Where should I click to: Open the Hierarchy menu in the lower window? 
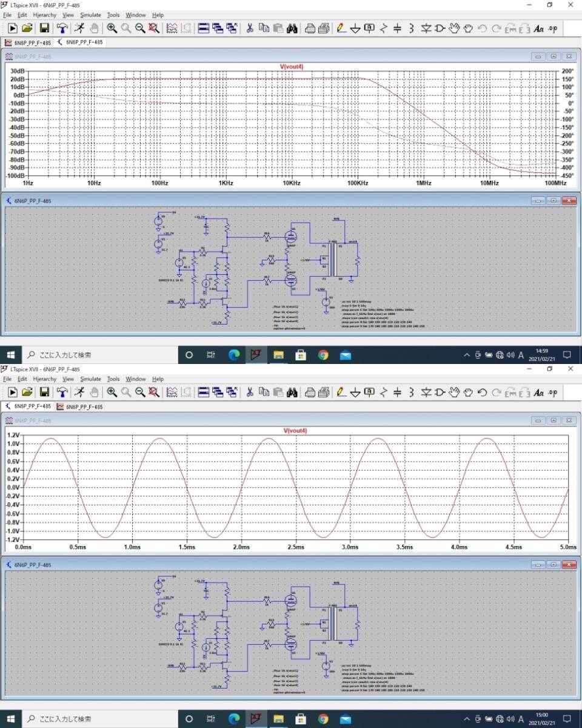(x=45, y=379)
